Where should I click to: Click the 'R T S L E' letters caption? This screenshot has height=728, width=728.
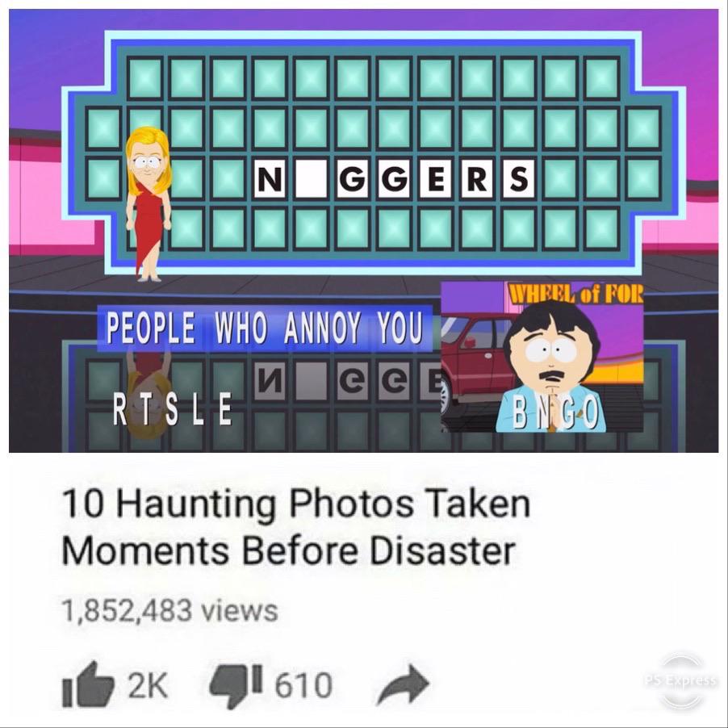172,409
